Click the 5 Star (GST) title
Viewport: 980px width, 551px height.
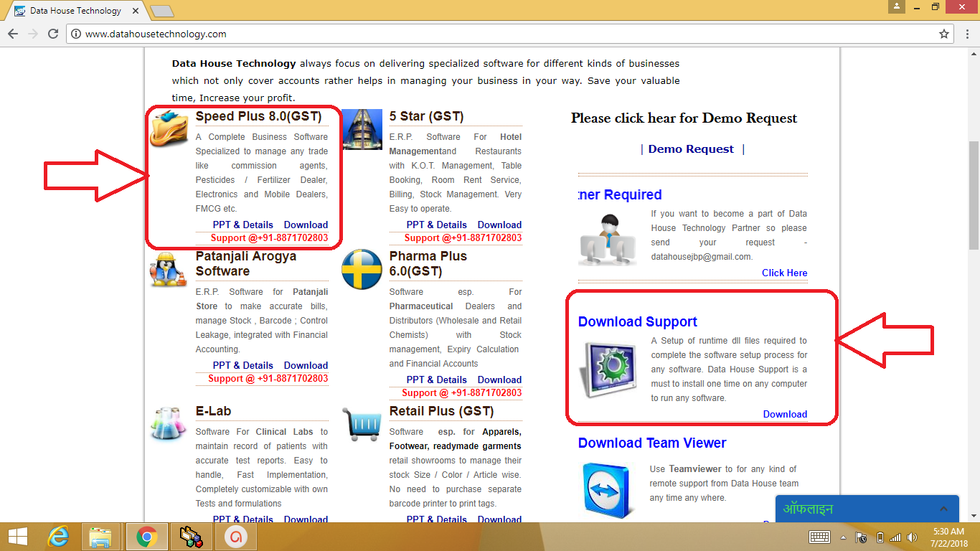pyautogui.click(x=427, y=116)
